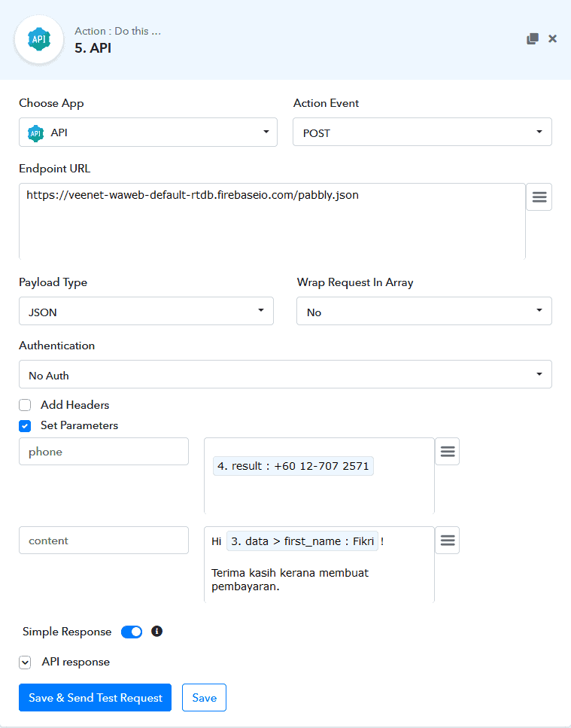
Task: Disable the Simple Response toggle
Action: click(132, 632)
